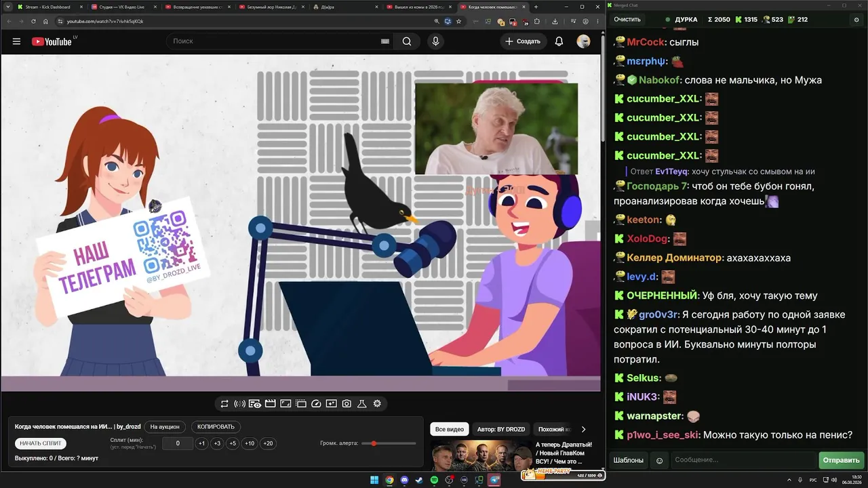Open the on-screen keyboard icon in search box
The width and height of the screenshot is (868, 488).
click(385, 41)
